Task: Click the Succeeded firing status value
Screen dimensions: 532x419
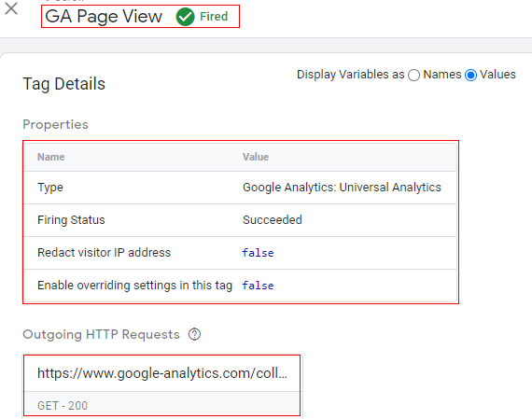Action: pyautogui.click(x=273, y=220)
